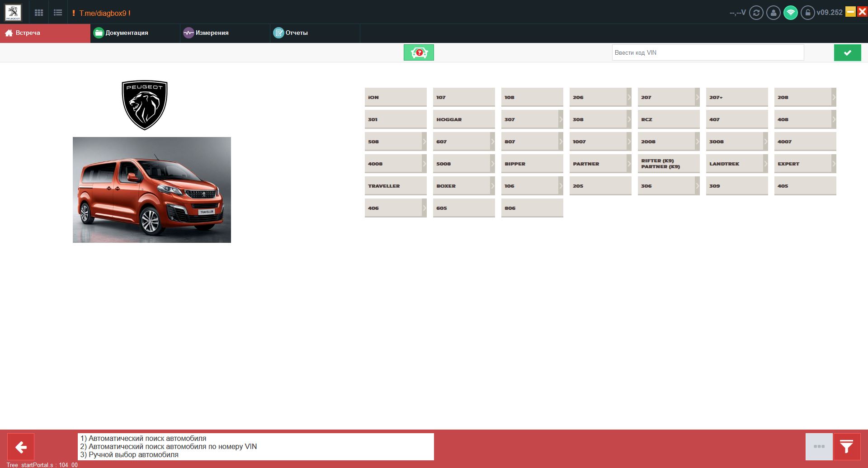This screenshot has height=468, width=868.
Task: Open the filter funnel button
Action: (x=847, y=447)
